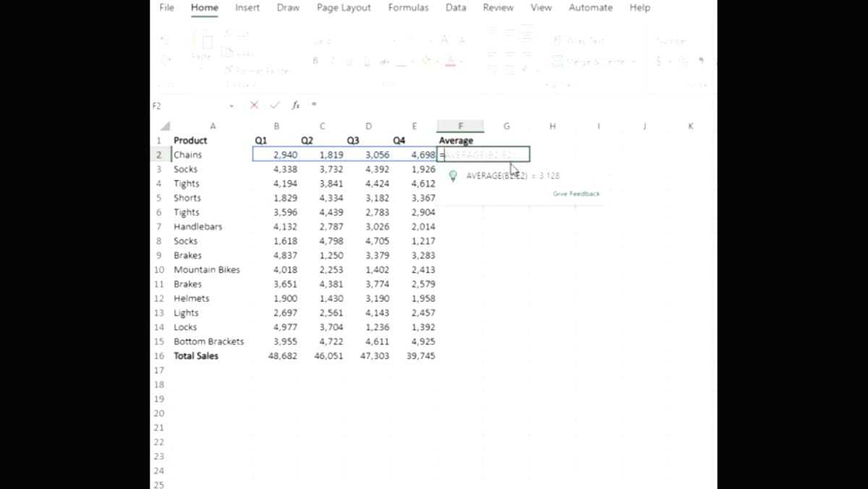
Task: Open the View tab
Action: [541, 7]
